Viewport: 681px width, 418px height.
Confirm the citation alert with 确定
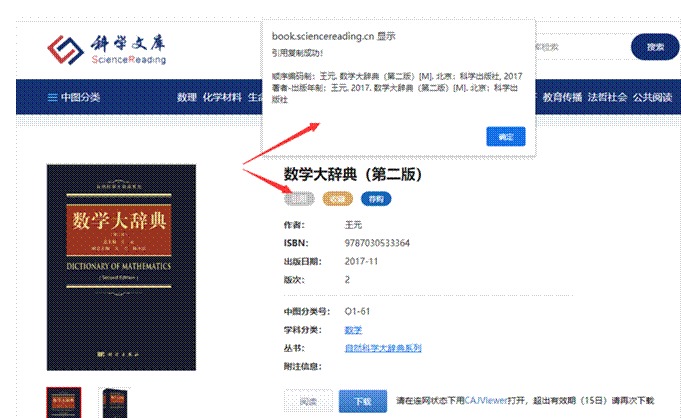tap(506, 136)
